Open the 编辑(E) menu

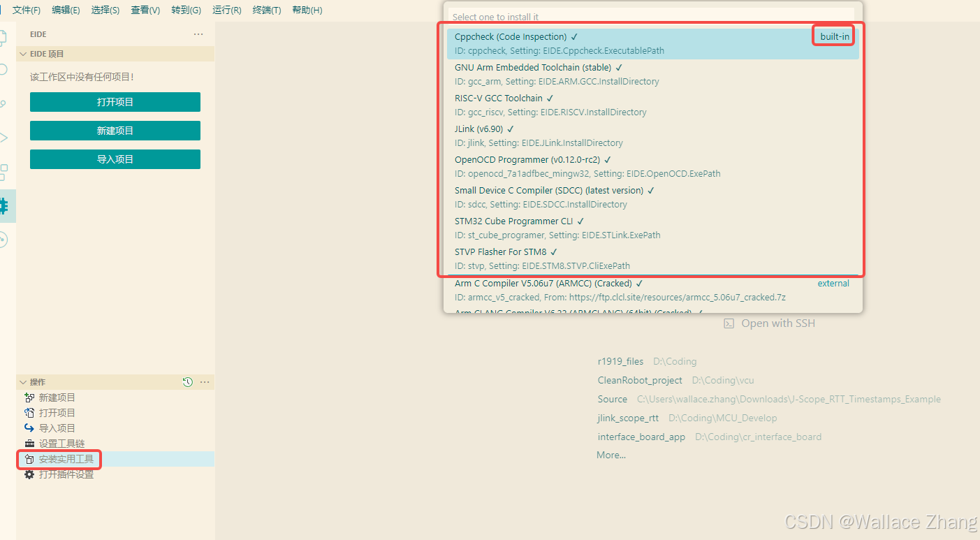(x=66, y=10)
